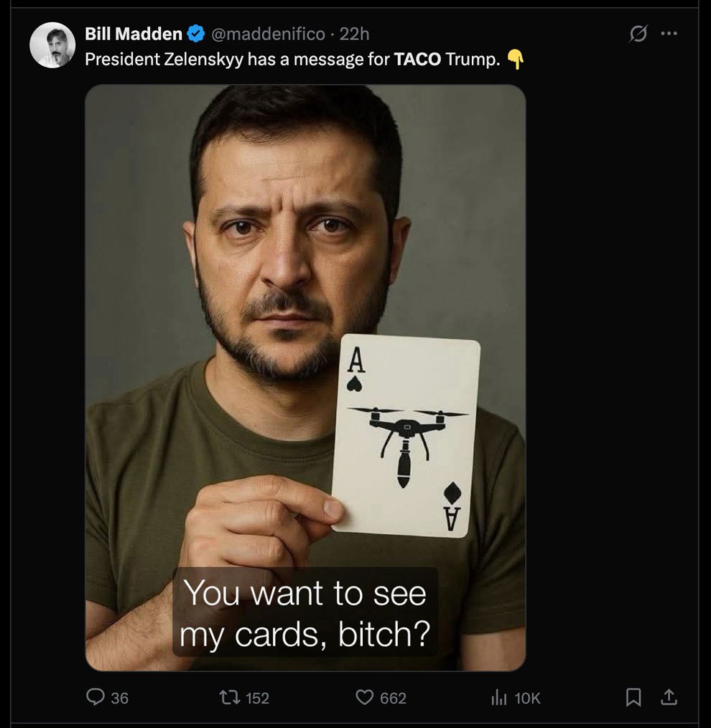Click the 22h timestamp
711x728 pixels.
pyautogui.click(x=354, y=34)
